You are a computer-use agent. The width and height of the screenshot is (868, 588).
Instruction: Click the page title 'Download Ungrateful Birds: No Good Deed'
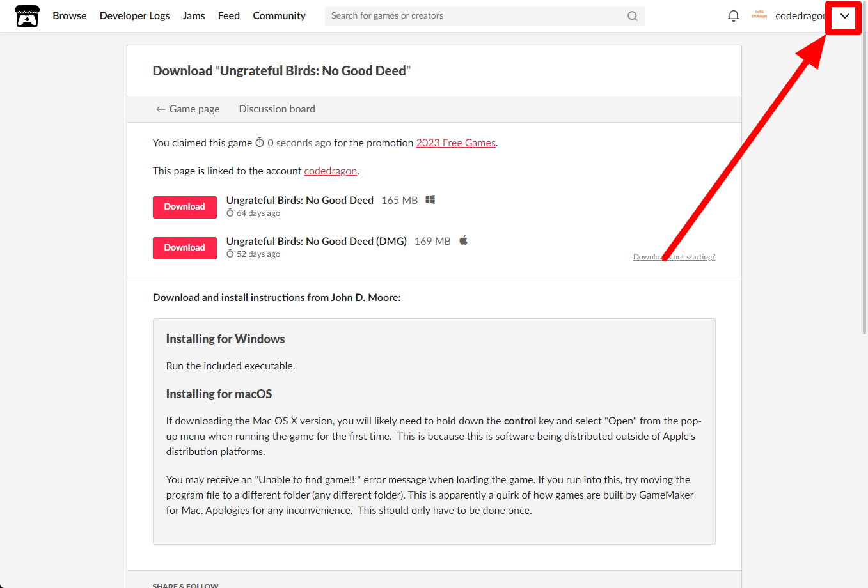click(x=281, y=71)
